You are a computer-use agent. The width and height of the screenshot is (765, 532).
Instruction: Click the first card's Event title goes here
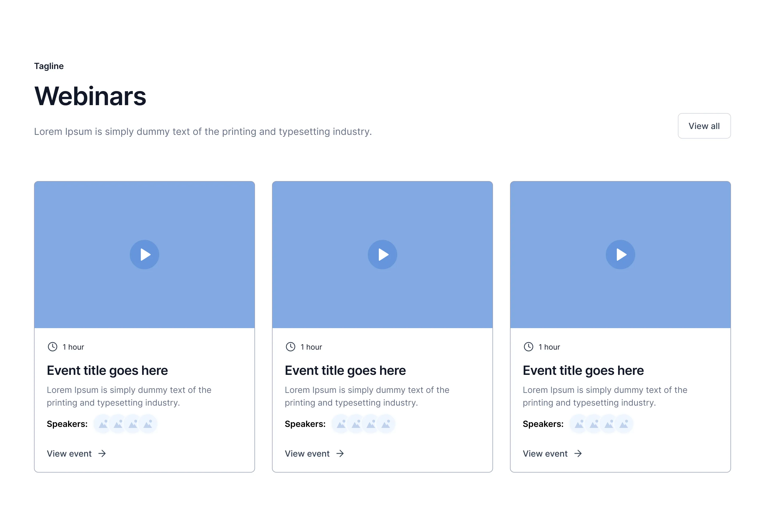[x=107, y=371]
